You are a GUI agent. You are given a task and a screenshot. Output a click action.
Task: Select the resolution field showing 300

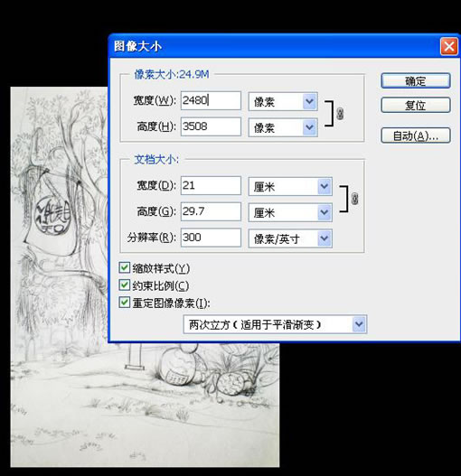[211, 238]
